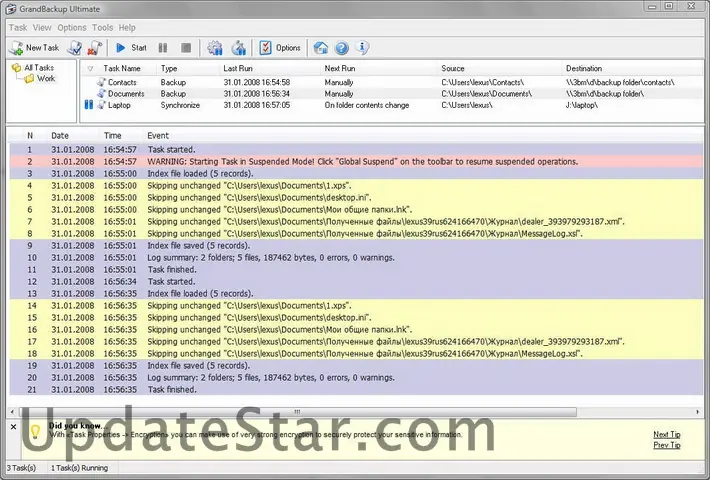The width and height of the screenshot is (710, 480).
Task: Sort by the Source column header
Action: tap(453, 68)
